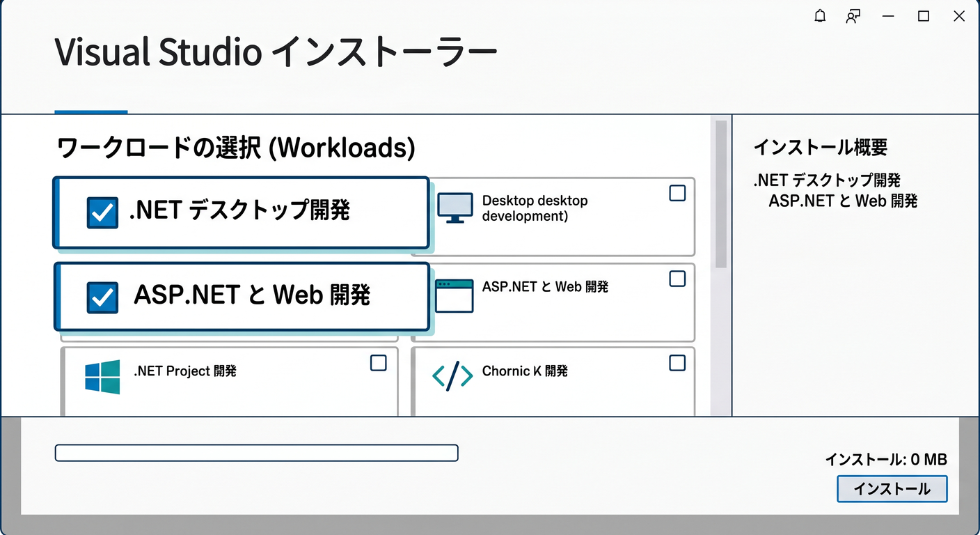
Task: Click the .NET Project 開発 label
Action: coord(185,371)
